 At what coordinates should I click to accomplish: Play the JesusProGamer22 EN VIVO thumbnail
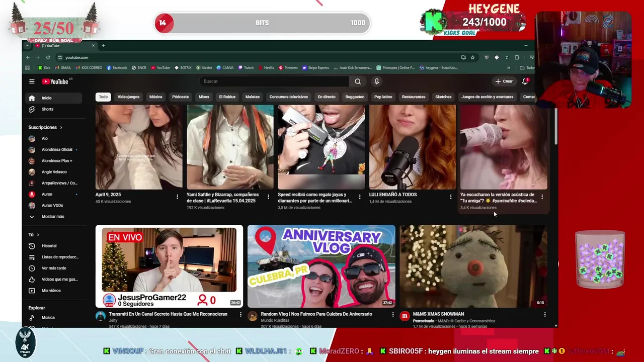169,266
